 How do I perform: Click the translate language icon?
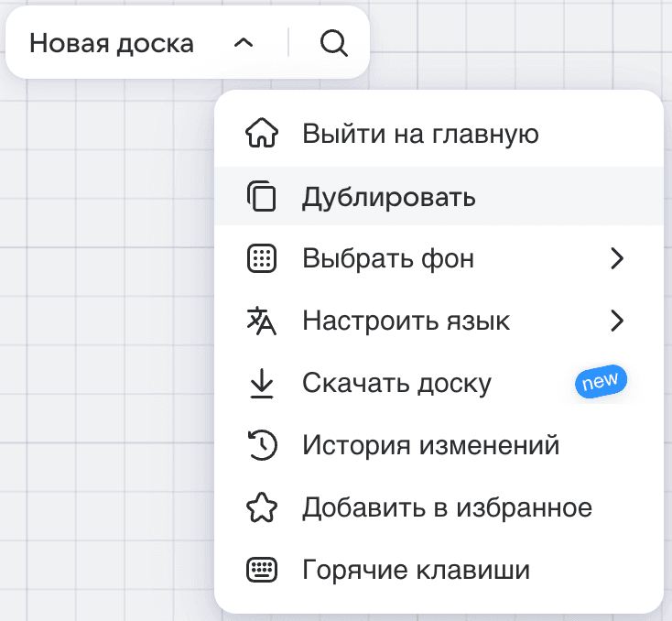[x=262, y=321]
